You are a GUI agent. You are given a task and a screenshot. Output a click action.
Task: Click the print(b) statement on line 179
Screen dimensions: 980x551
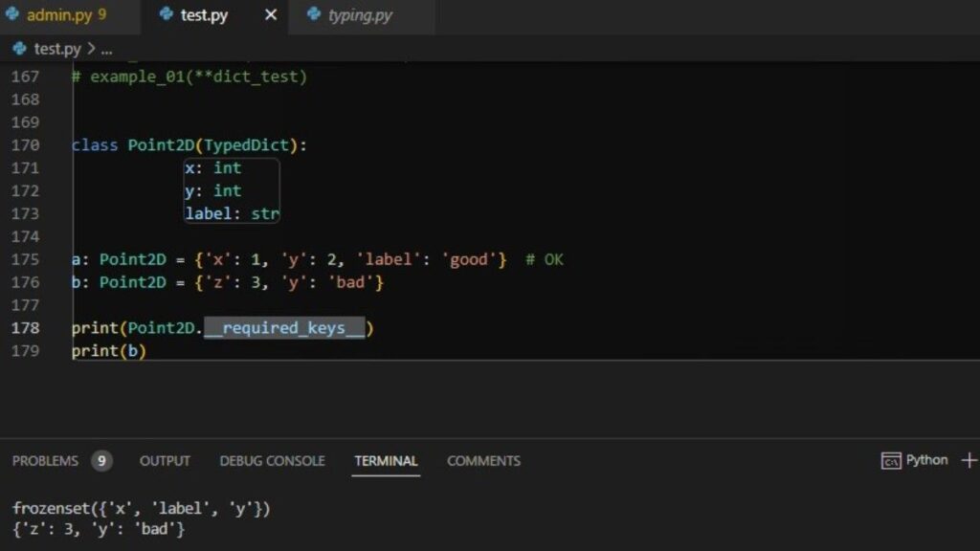click(109, 350)
